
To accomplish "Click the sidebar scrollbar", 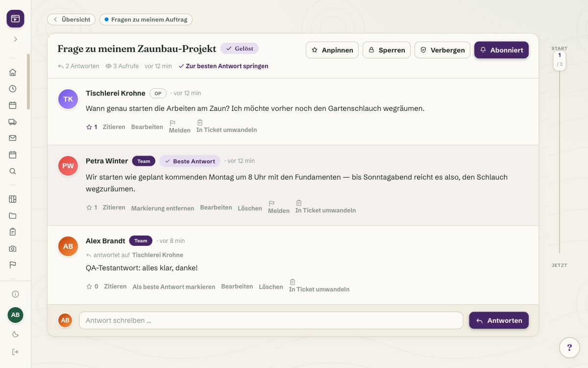I will coord(28,82).
